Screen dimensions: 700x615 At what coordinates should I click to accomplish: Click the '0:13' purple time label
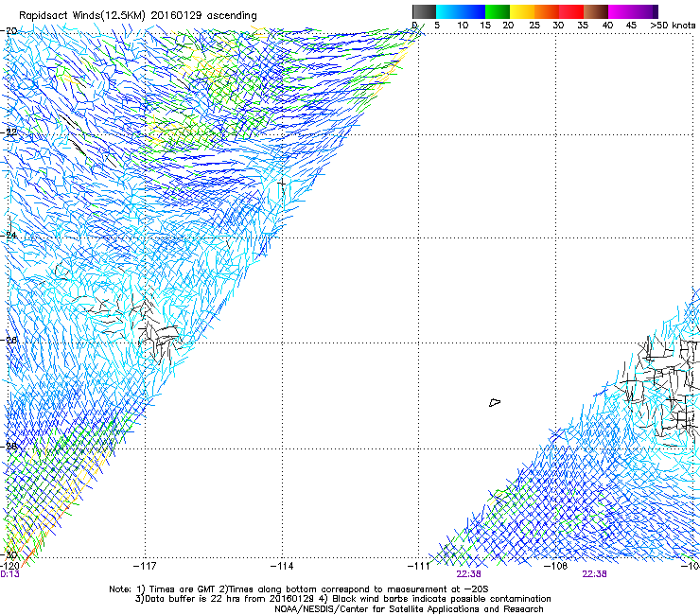coord(9,574)
